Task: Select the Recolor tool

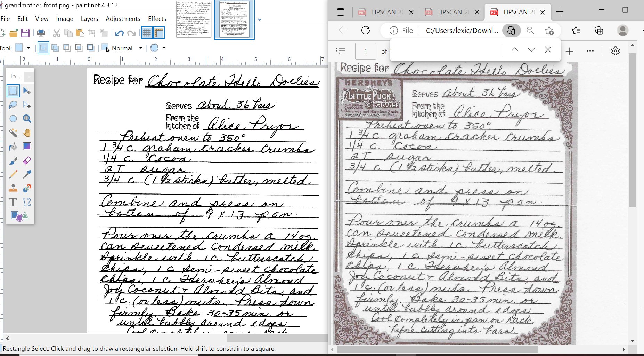Action: (x=27, y=188)
